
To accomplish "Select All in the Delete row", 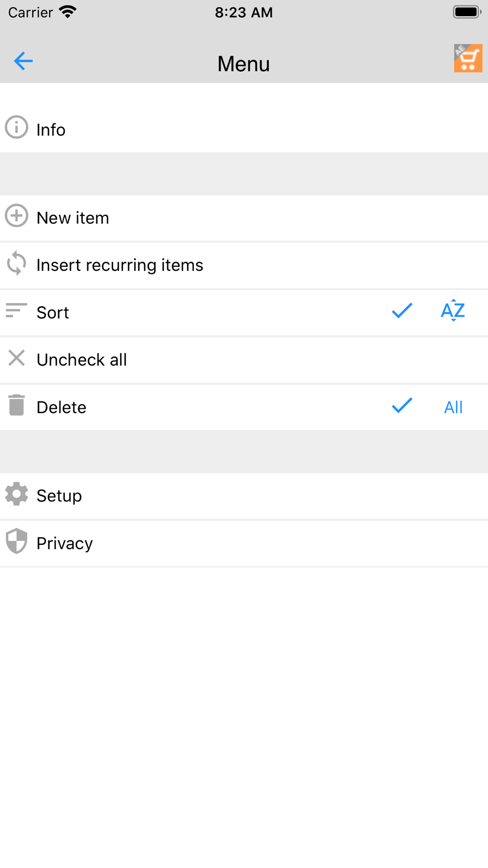I will tap(453, 407).
